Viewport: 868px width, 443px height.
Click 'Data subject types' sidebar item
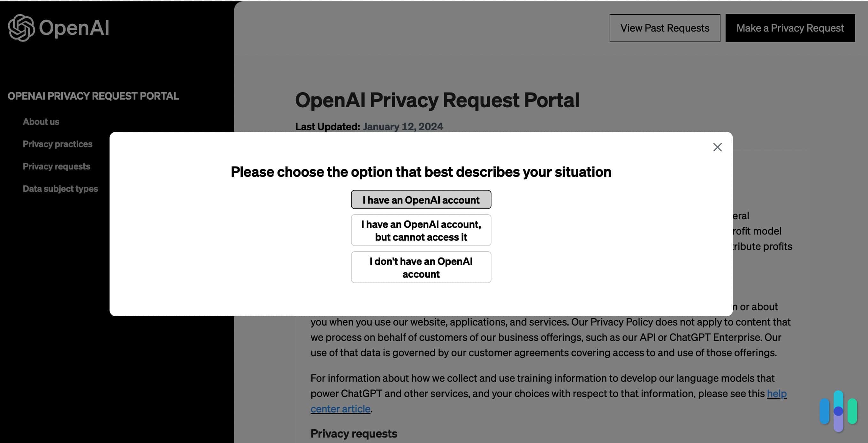60,188
